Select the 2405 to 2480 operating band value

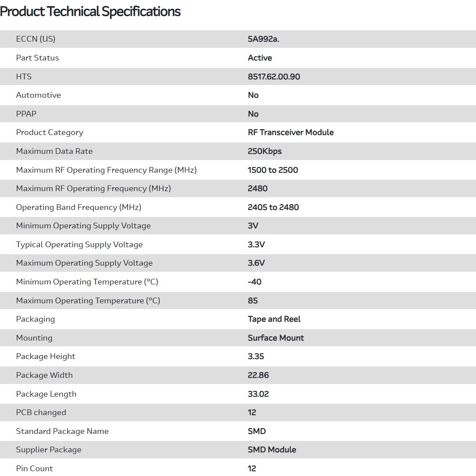pyautogui.click(x=273, y=207)
